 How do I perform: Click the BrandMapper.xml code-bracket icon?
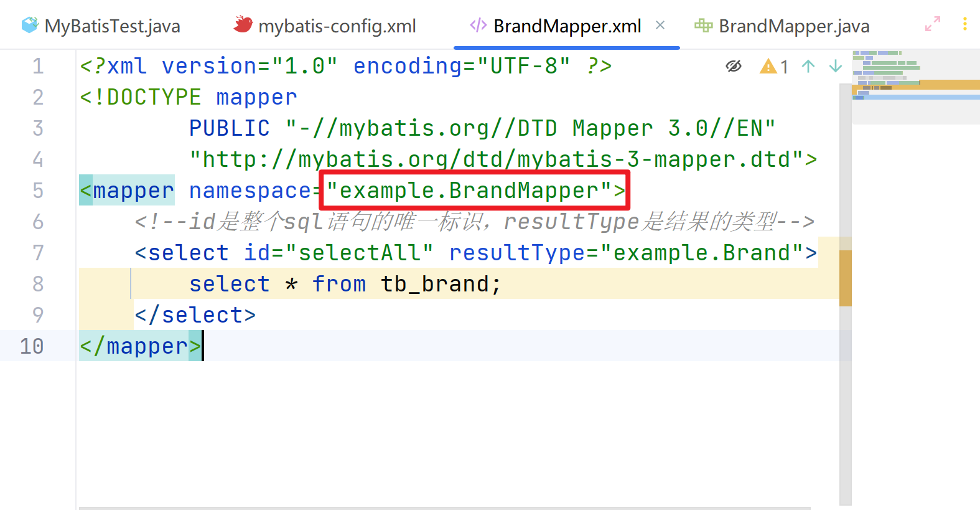point(478,25)
